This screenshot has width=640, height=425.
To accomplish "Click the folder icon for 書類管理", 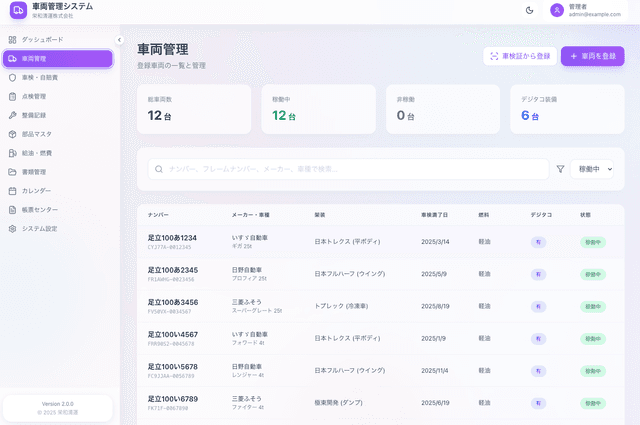I will point(12,172).
